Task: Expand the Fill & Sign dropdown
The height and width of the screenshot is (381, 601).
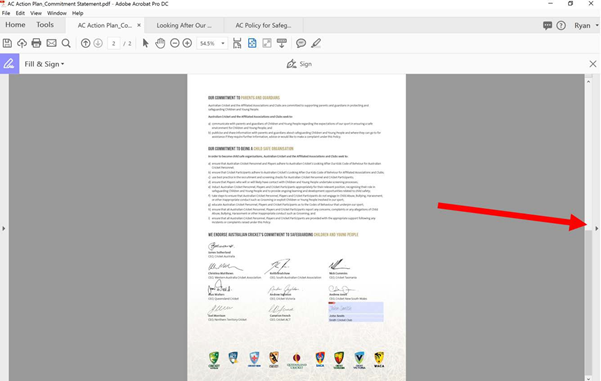Action: coord(44,64)
